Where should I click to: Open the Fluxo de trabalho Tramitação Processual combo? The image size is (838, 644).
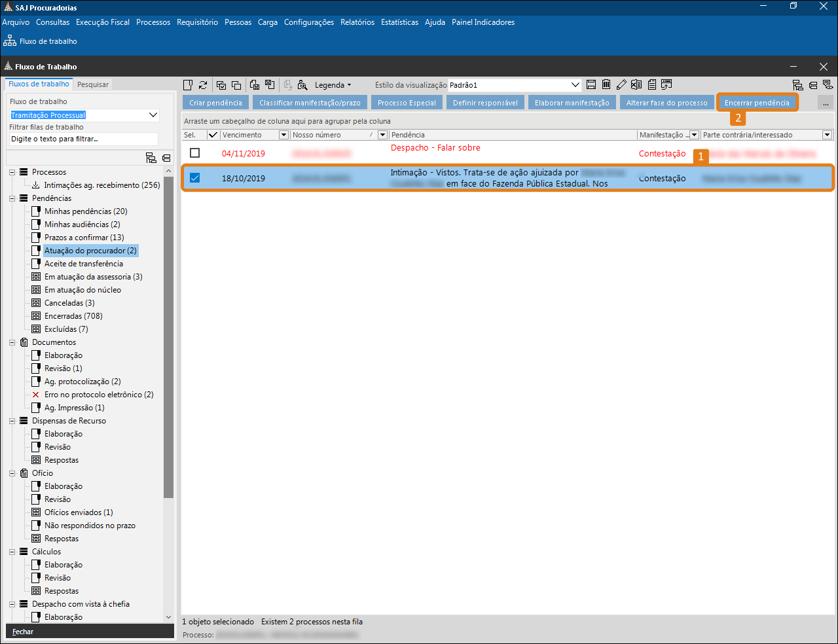153,115
